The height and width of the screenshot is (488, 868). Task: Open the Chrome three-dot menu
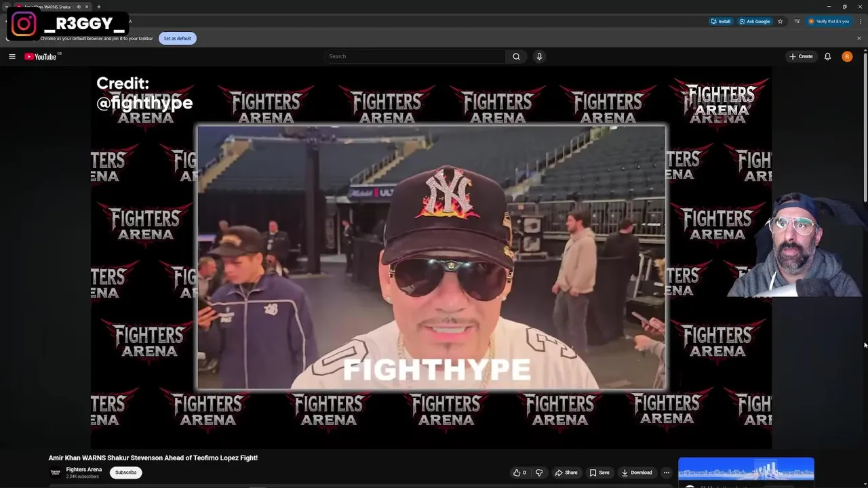point(859,21)
